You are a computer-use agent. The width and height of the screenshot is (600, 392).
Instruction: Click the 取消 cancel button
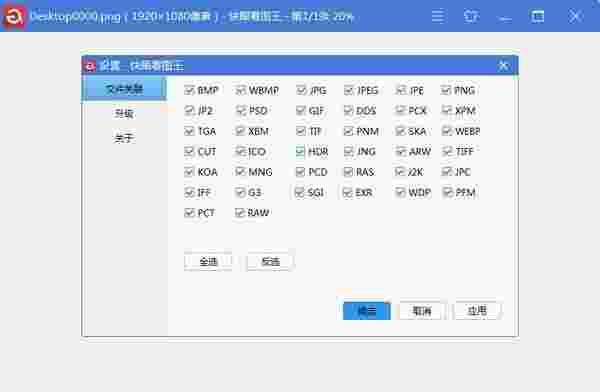422,311
